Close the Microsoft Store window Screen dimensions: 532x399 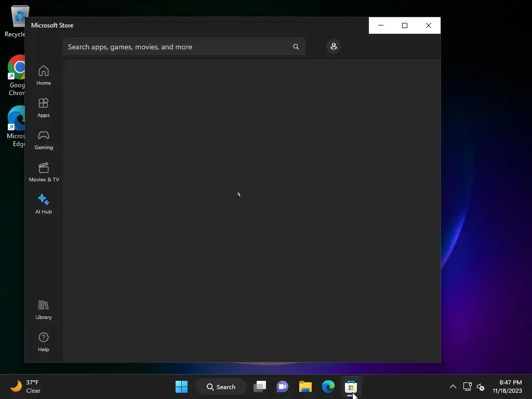(x=429, y=25)
